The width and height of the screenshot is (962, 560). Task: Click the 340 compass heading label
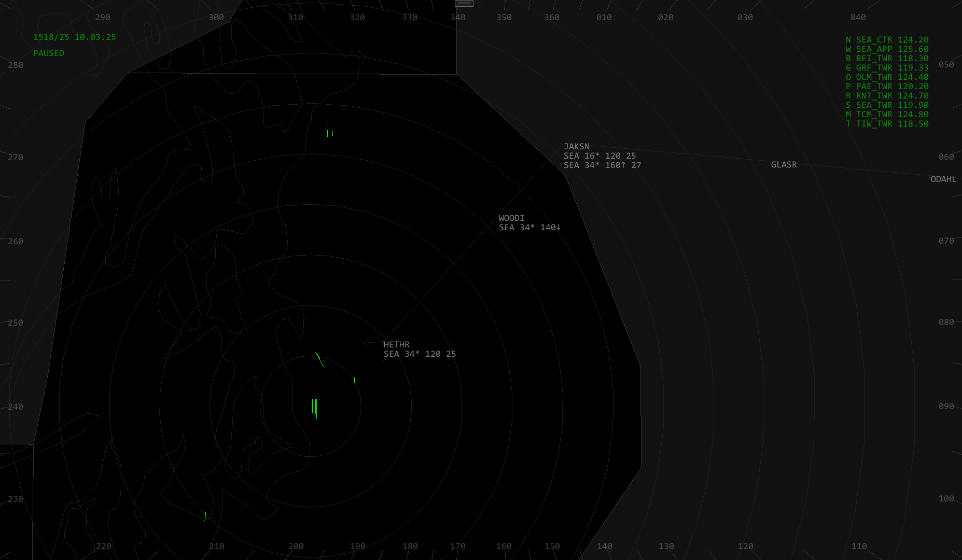[x=458, y=18]
